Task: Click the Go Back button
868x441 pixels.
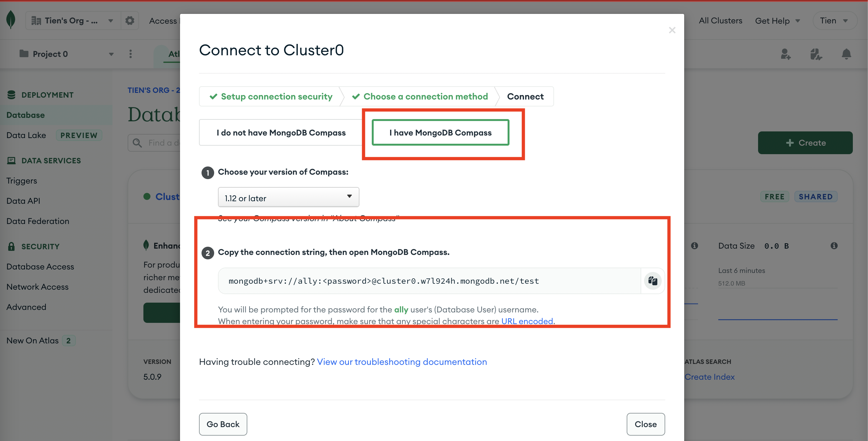Action: [x=223, y=424]
